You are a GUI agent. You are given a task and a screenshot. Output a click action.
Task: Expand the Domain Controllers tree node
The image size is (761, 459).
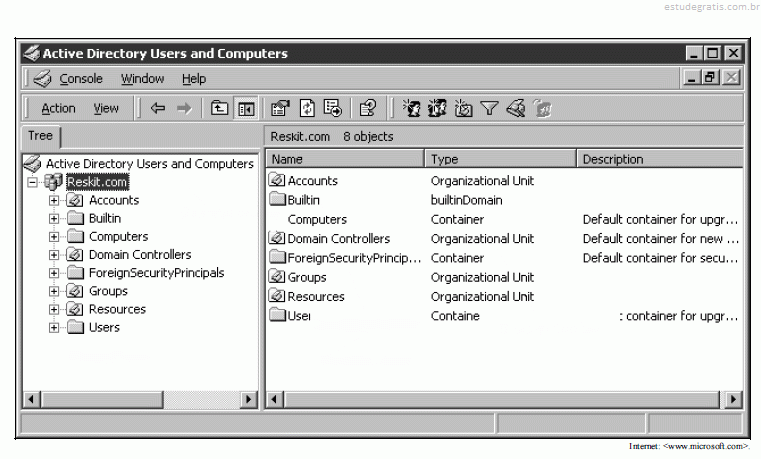[54, 255]
